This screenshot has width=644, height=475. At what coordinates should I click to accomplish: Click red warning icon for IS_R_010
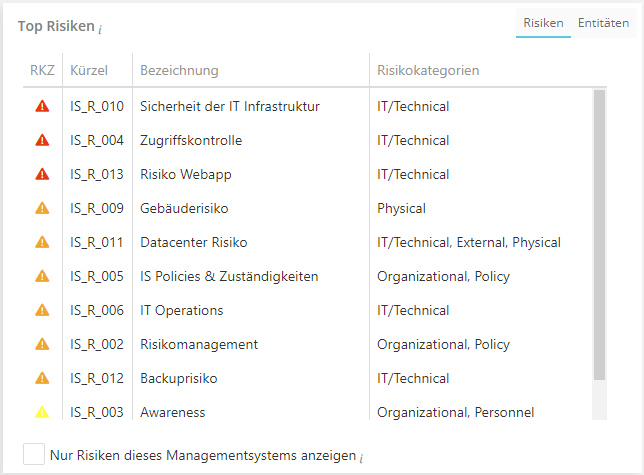(42, 106)
